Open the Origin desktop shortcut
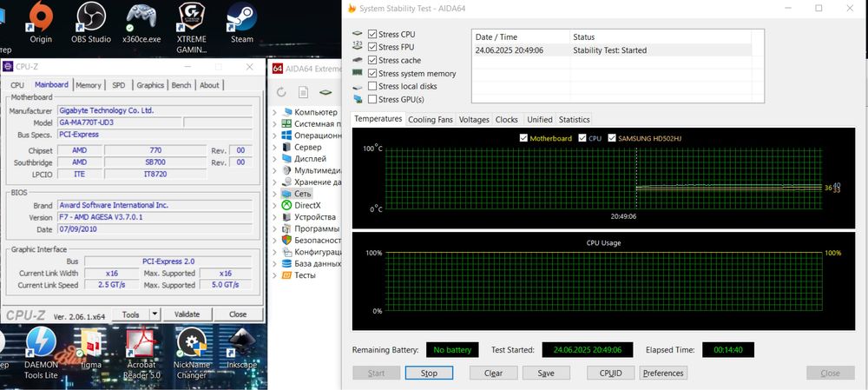 pyautogui.click(x=41, y=23)
